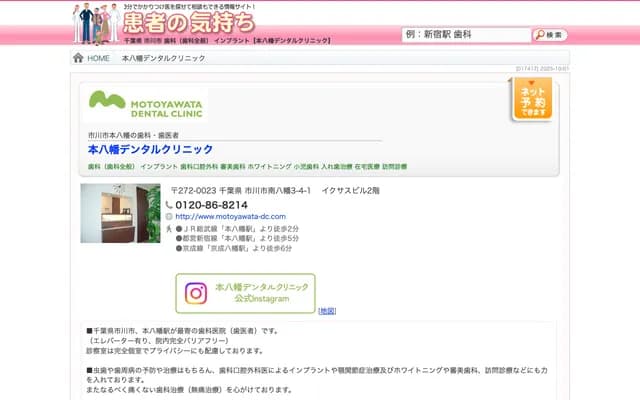Click the globe icon beside the website URL
Screen dimensions: 640x400
point(168,216)
